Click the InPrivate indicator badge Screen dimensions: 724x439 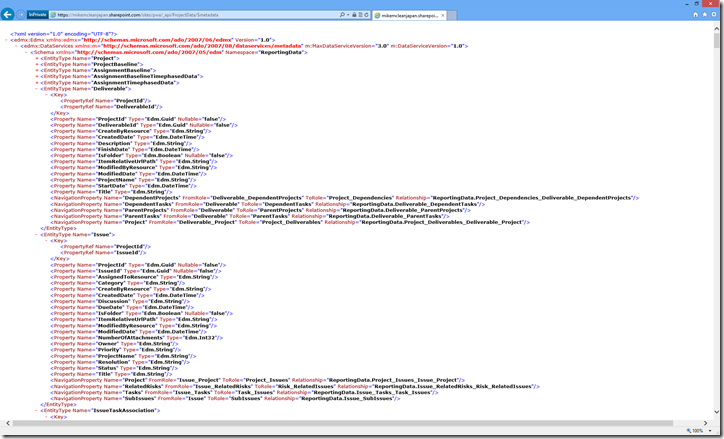coord(37,15)
